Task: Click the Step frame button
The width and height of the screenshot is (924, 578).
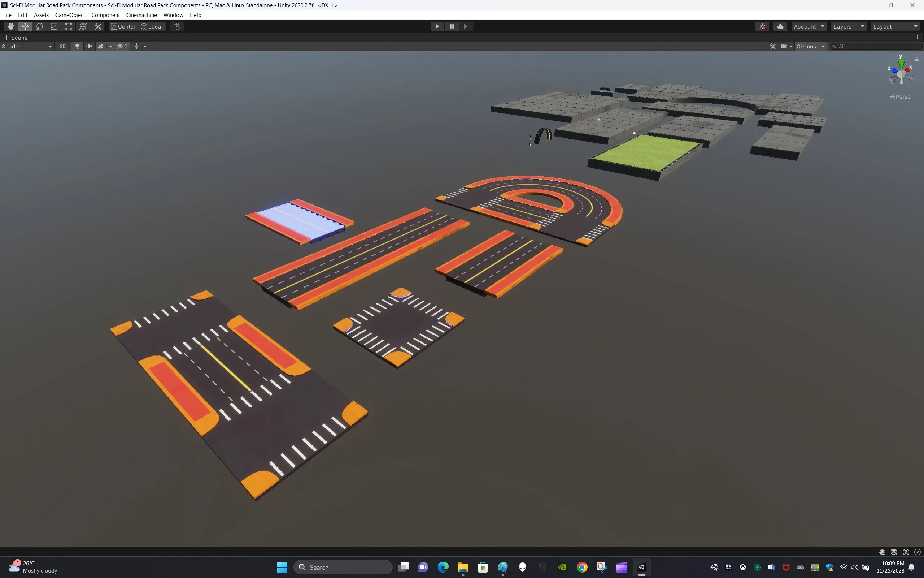Action: pos(466,26)
